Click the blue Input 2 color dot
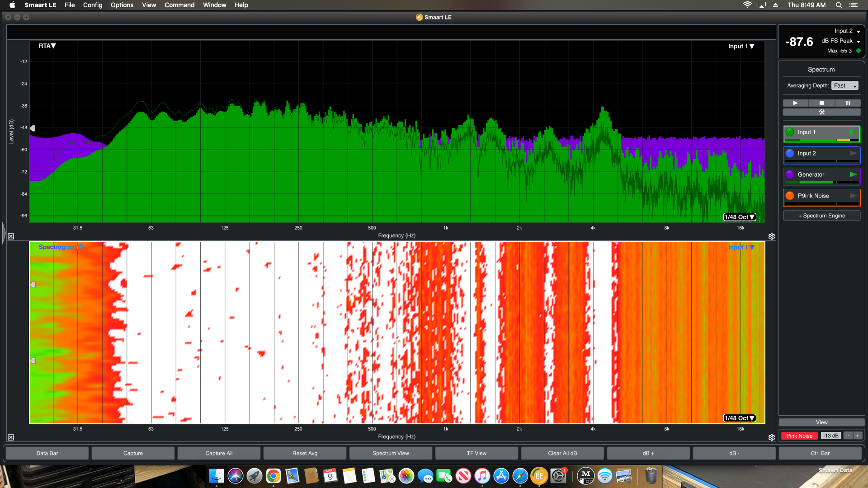Screen dimensions: 868x488 click(790, 153)
